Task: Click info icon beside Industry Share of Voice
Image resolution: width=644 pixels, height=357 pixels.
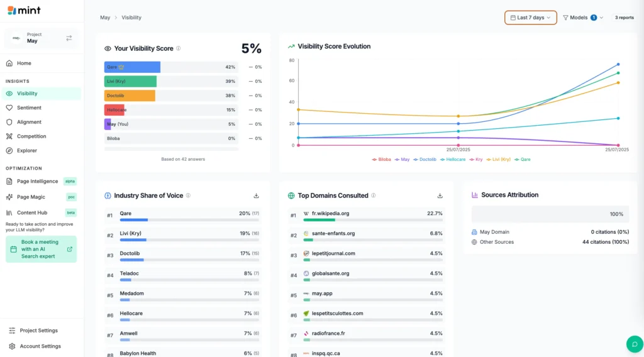Action: click(188, 195)
